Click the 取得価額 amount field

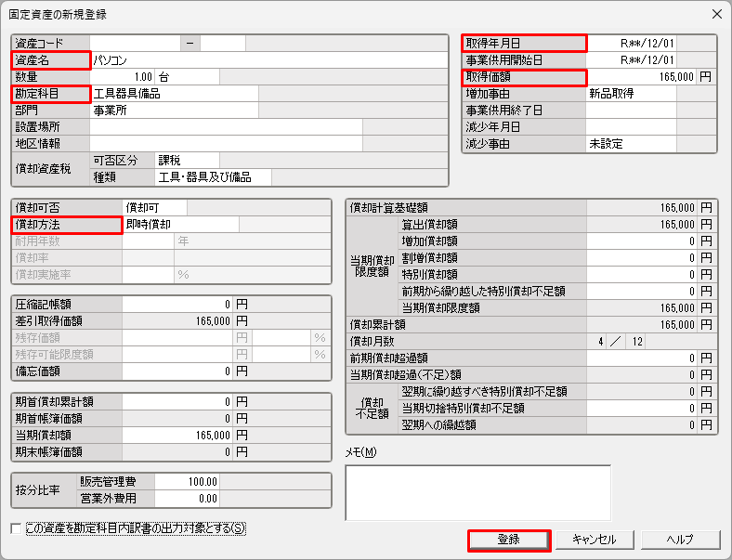click(641, 76)
